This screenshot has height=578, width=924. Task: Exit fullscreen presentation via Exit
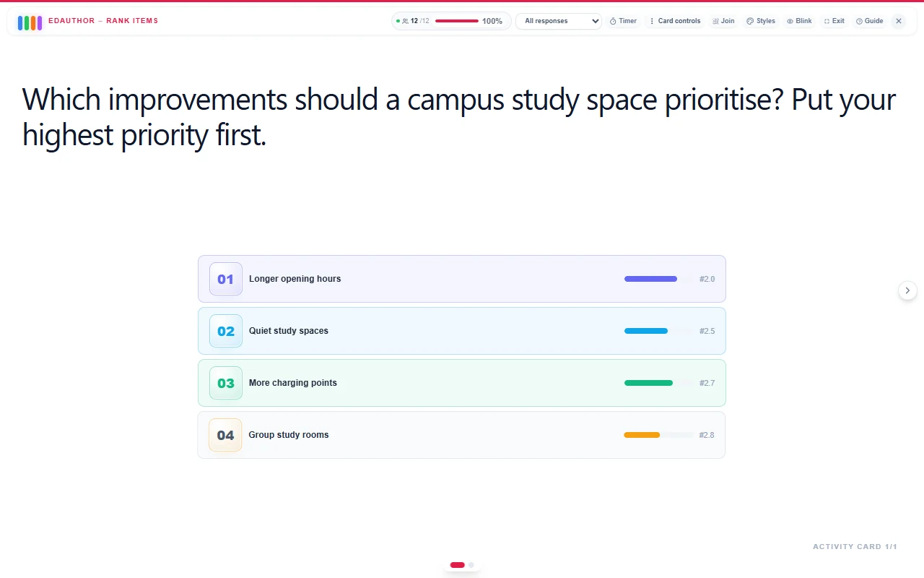point(834,21)
